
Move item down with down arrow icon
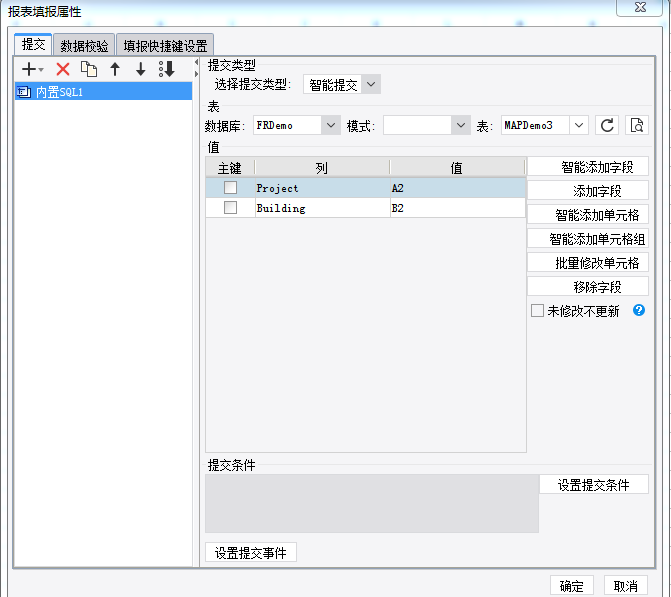(140, 69)
